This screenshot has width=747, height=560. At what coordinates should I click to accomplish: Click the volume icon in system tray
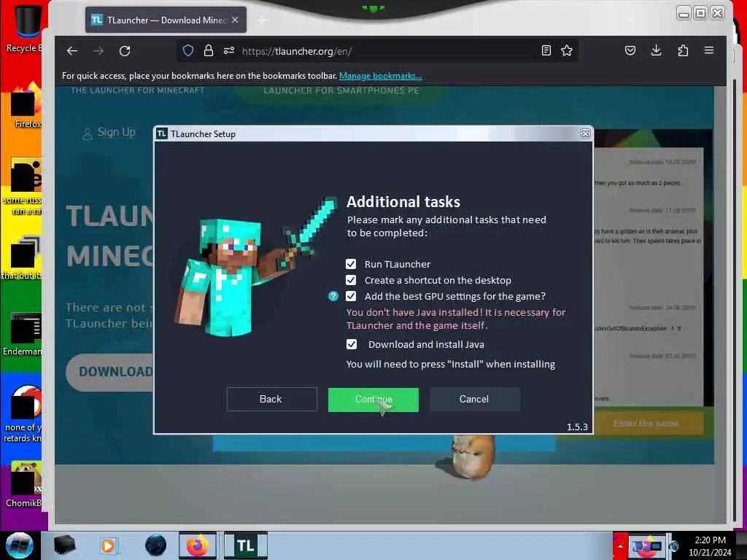(673, 546)
